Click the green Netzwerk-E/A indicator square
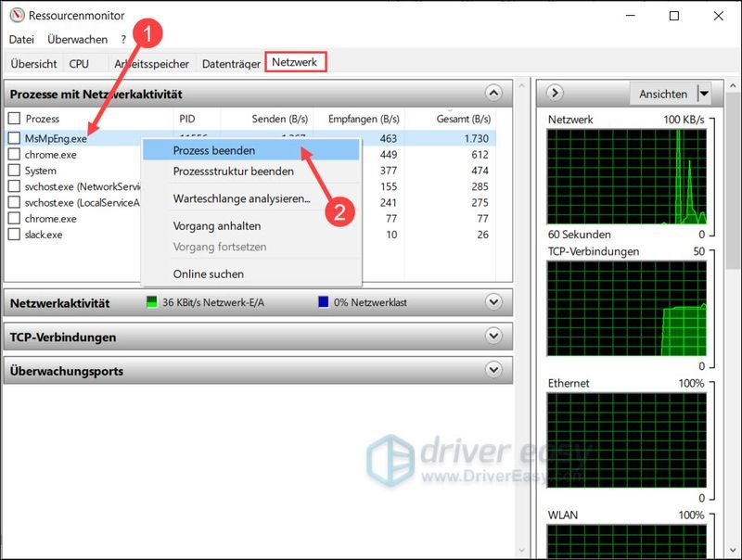 (x=151, y=302)
